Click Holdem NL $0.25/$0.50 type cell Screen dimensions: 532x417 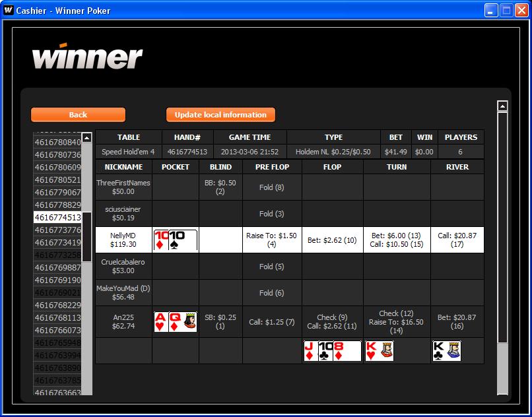click(x=333, y=152)
